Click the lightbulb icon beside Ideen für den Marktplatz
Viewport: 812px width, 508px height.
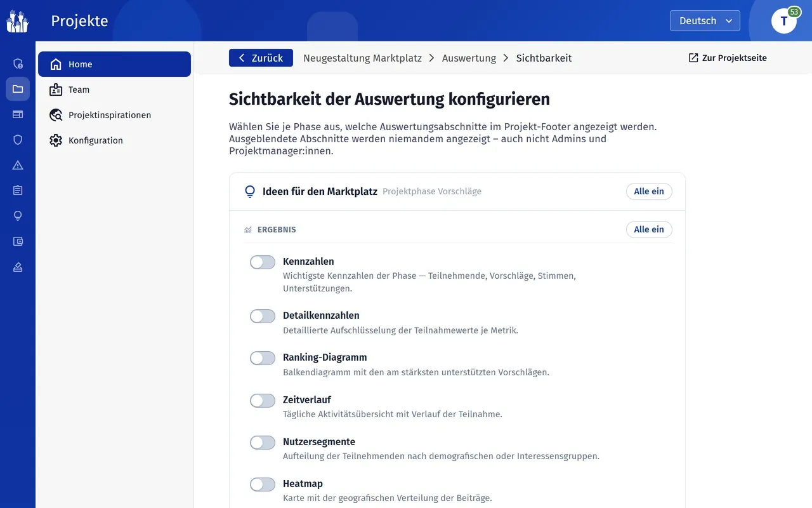[250, 191]
